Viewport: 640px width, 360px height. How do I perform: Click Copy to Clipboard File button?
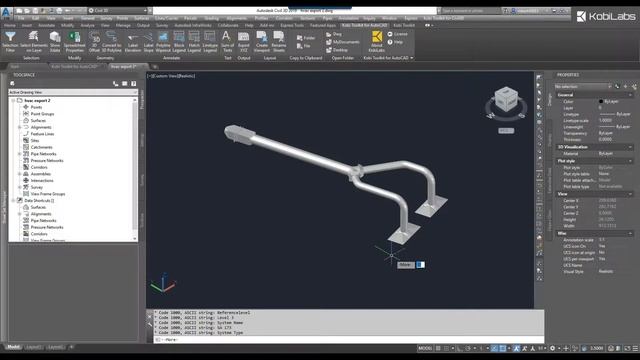click(x=304, y=46)
